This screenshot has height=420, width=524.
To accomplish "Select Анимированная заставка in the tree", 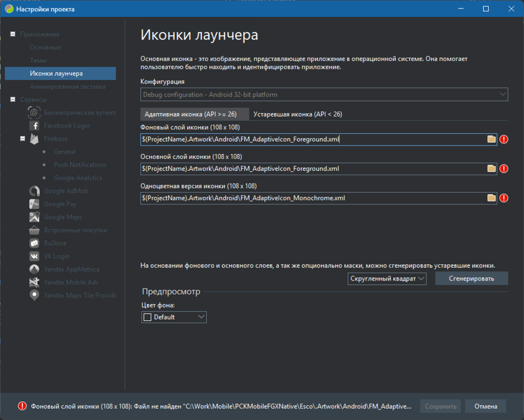I will [67, 86].
